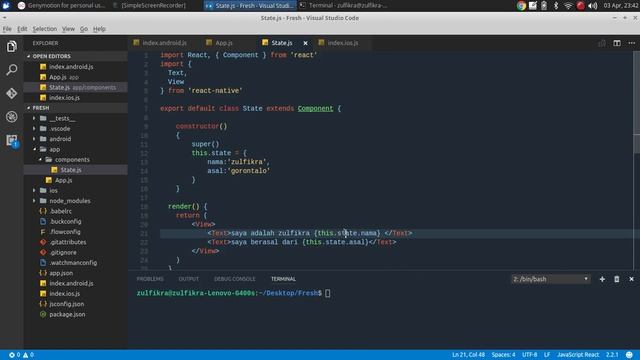Switch to the DEBUG CONSOLE panel tab
The image size is (640, 360).
(235, 279)
